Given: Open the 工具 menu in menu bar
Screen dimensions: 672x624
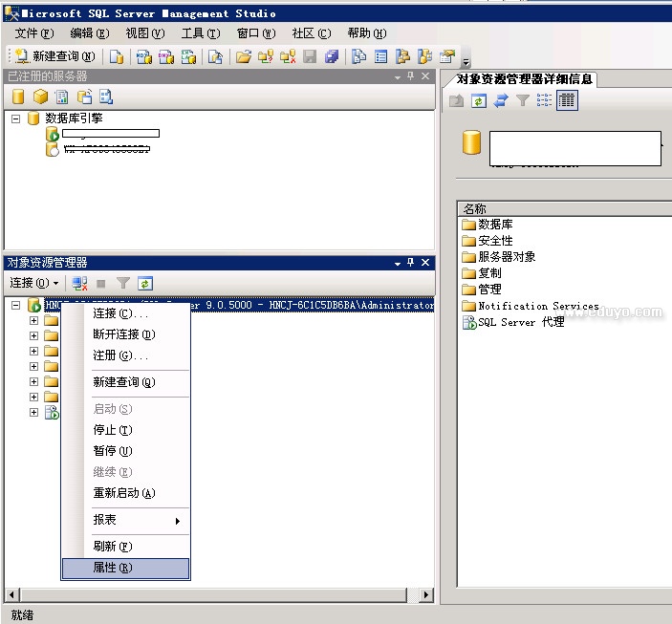Looking at the screenshot, I should tap(199, 33).
